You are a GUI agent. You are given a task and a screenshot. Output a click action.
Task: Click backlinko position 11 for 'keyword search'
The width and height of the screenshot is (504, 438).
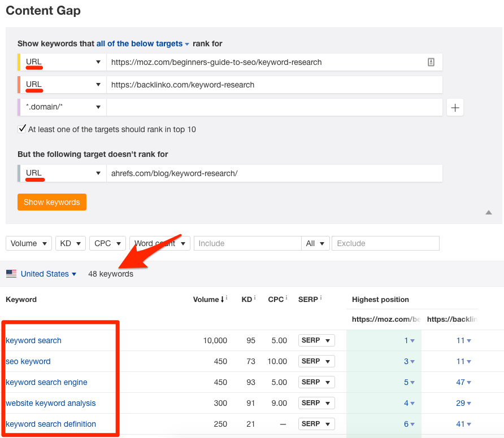click(x=463, y=340)
